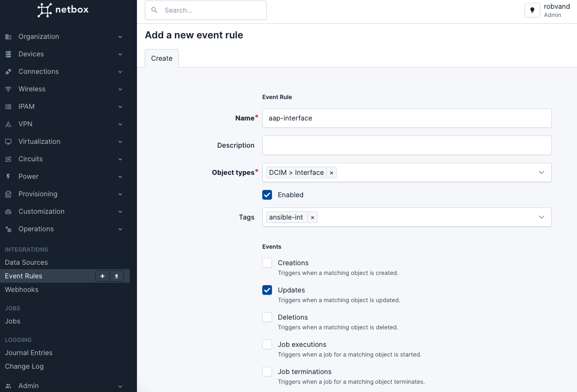Go to Data Sources

tap(26, 262)
